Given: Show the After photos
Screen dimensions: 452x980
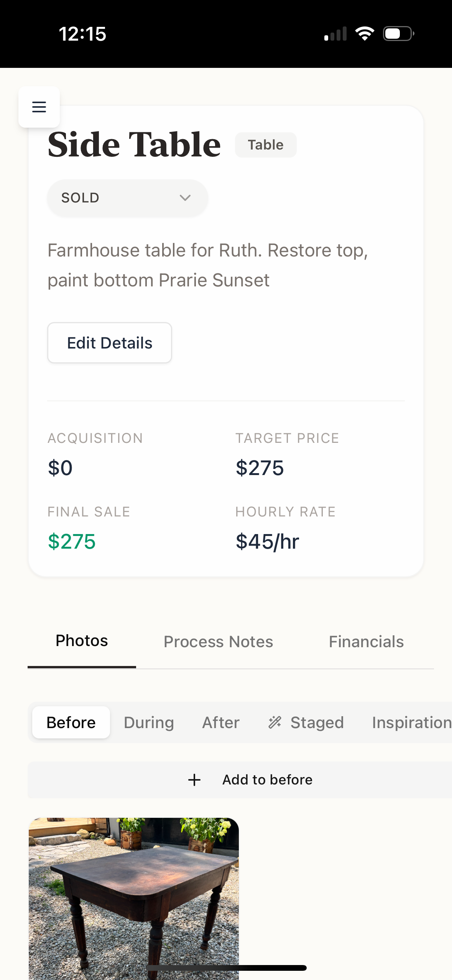Looking at the screenshot, I should pyautogui.click(x=221, y=722).
